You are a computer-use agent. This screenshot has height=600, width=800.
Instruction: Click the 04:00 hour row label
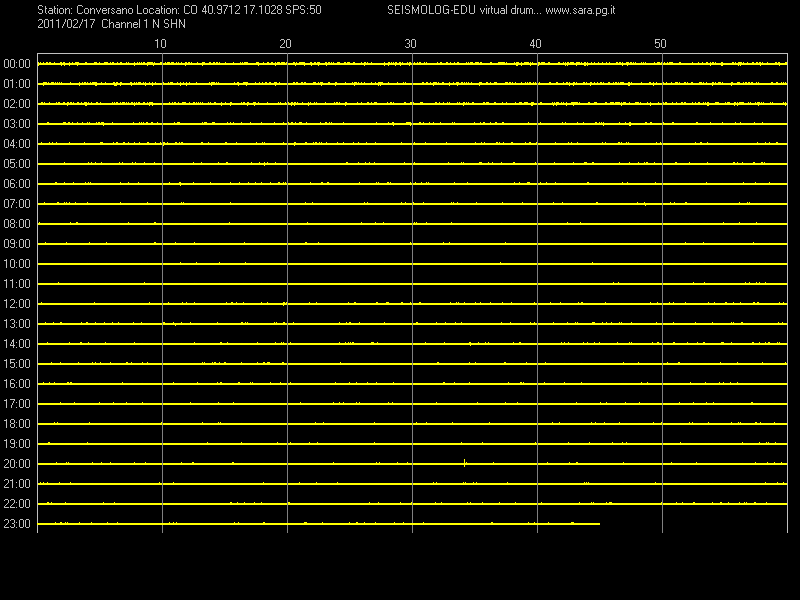(x=17, y=144)
